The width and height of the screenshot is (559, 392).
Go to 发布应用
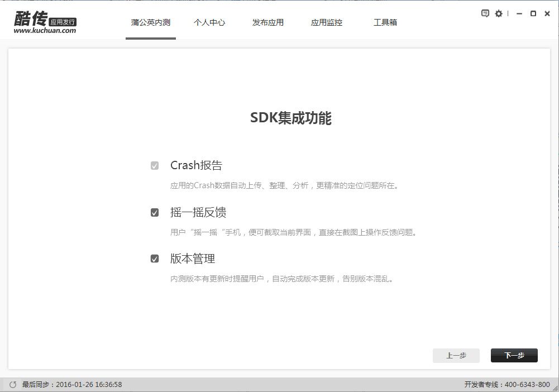268,22
